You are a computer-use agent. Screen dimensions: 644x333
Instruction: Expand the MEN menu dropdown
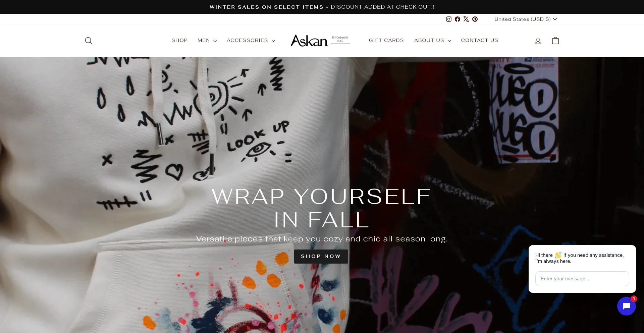click(207, 40)
